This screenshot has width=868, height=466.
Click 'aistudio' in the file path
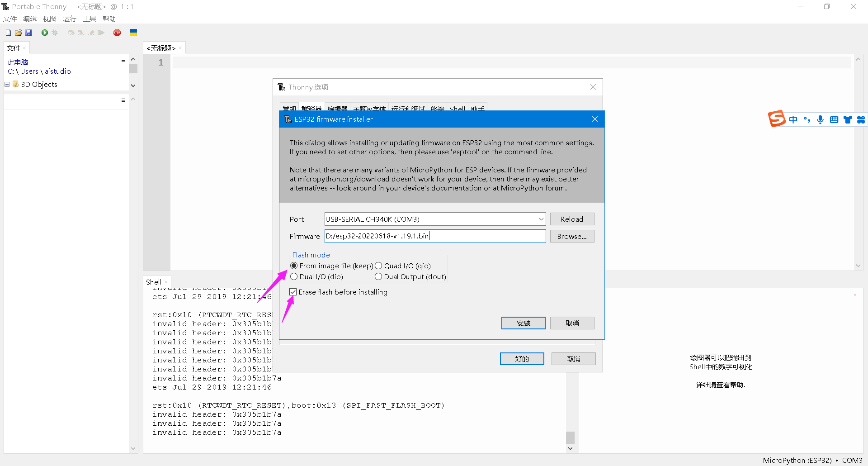tap(58, 71)
